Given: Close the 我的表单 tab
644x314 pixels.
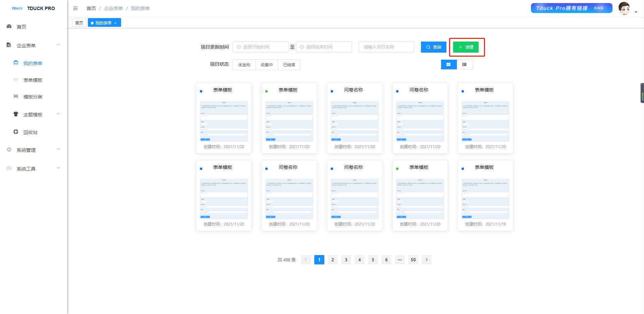Looking at the screenshot, I should point(115,23).
